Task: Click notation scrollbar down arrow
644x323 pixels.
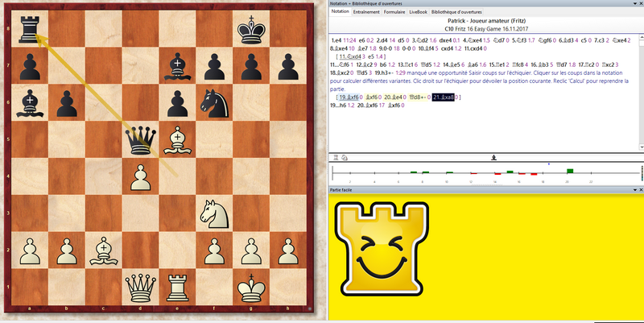Action: (x=642, y=147)
